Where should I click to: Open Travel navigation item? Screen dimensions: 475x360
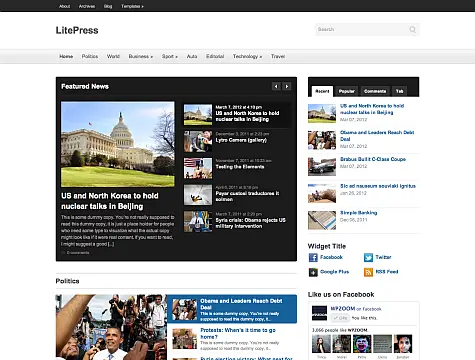pyautogui.click(x=278, y=56)
